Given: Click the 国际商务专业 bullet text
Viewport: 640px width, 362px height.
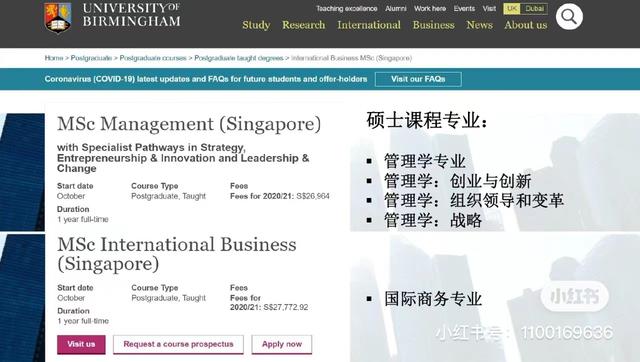Looking at the screenshot, I should point(433,299).
